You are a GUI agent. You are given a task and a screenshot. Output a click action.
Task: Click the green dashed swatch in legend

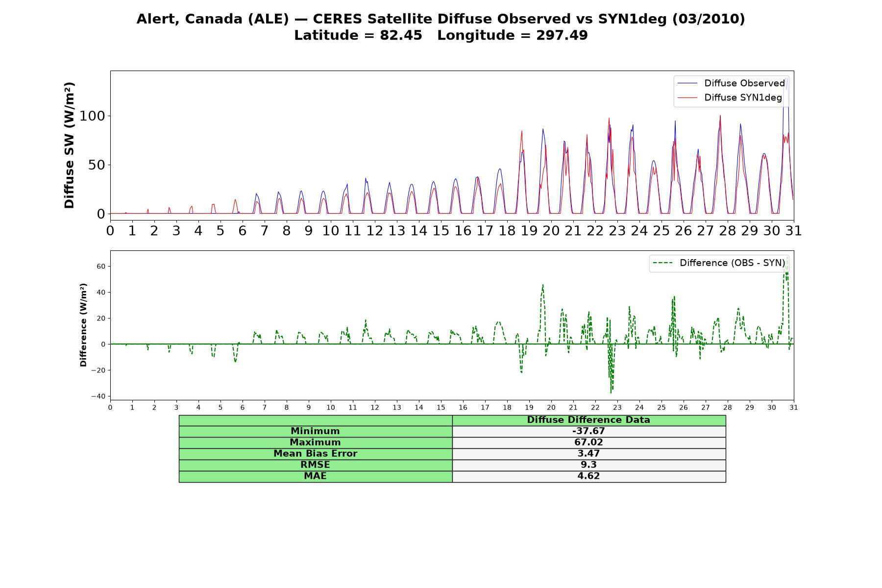pos(662,263)
